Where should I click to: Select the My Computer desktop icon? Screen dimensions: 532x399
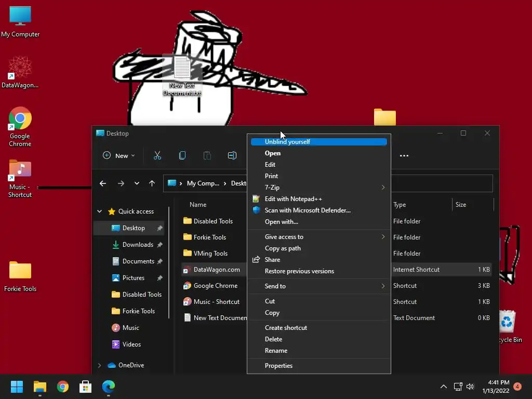[x=20, y=22]
